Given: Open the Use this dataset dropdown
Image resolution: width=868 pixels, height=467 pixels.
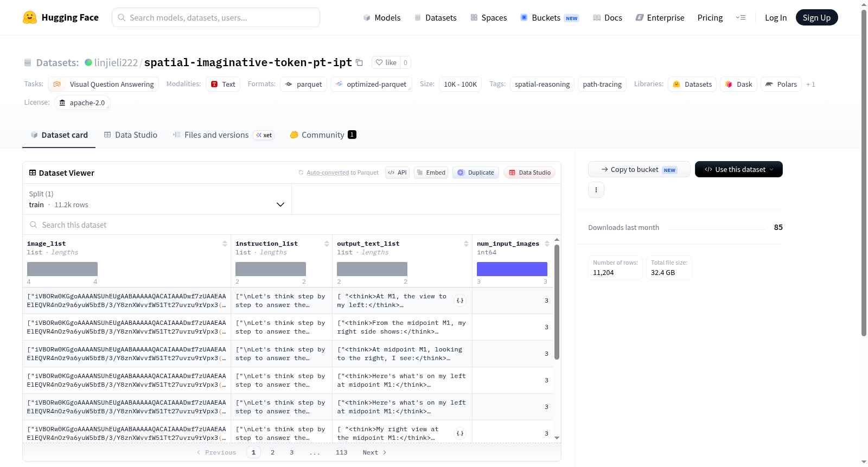Looking at the screenshot, I should click(739, 169).
